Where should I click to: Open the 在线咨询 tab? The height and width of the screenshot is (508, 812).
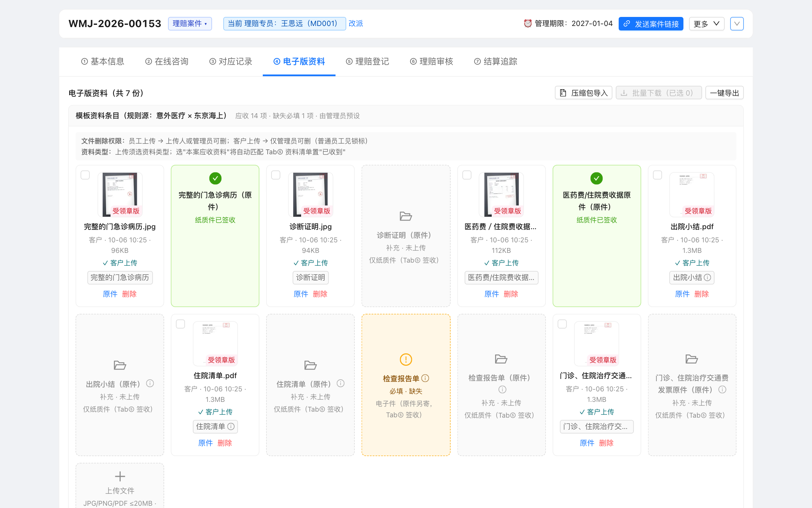tap(167, 61)
